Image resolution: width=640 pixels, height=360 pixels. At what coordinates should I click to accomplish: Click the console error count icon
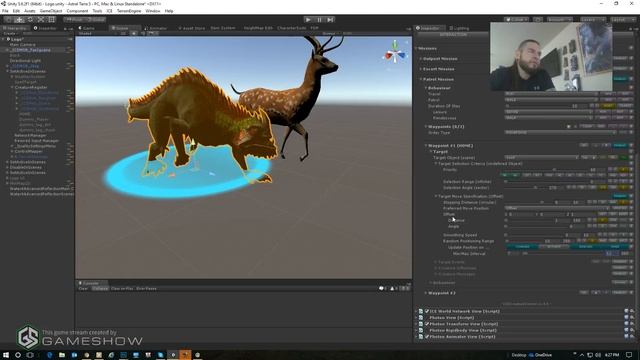tap(405, 288)
